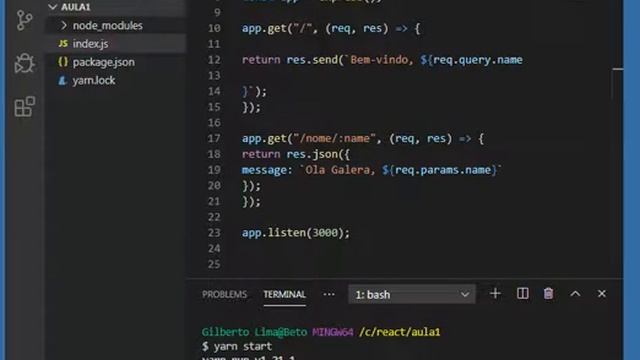Close the terminal panel
Screen dimensions: 640x360
click(x=602, y=293)
